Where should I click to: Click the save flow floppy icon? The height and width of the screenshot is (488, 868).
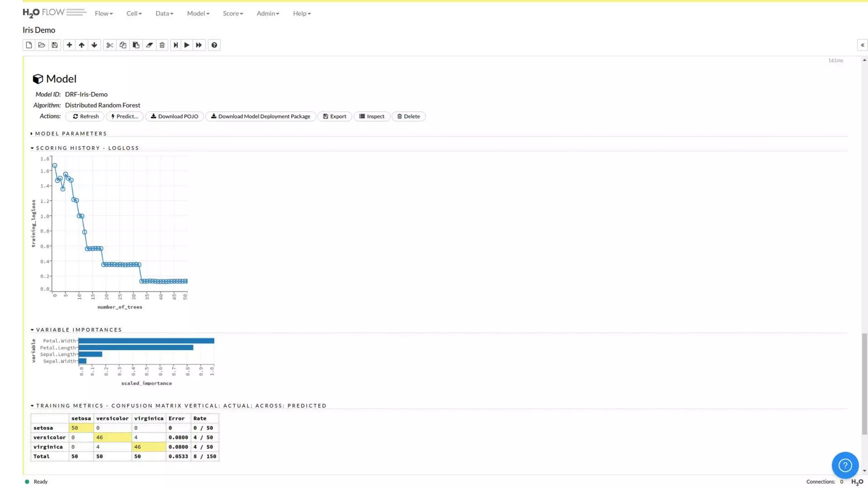coord(55,45)
